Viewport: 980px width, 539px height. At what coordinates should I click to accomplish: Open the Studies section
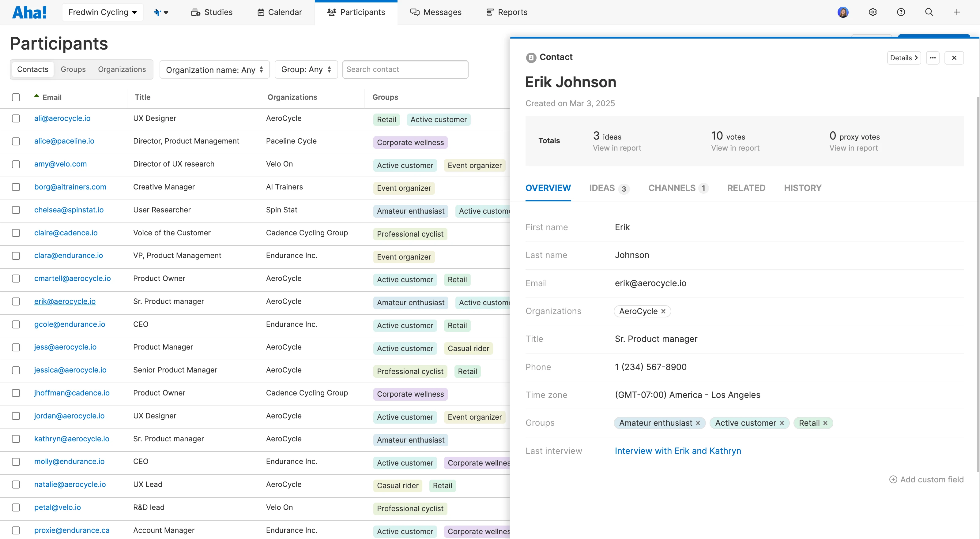[212, 12]
